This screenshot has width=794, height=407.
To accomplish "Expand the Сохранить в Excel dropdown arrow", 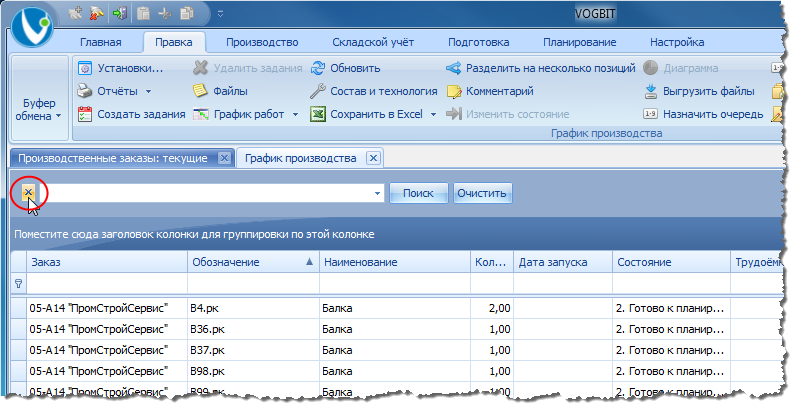I will click(433, 115).
